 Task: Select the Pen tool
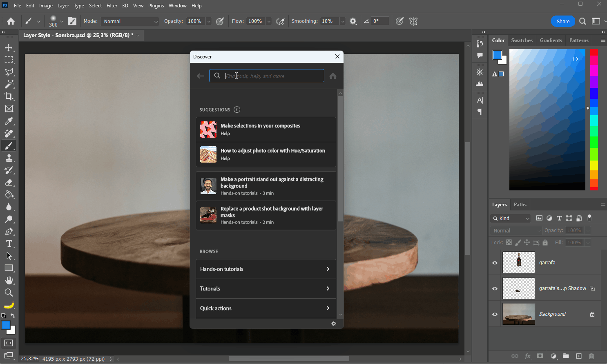point(9,231)
